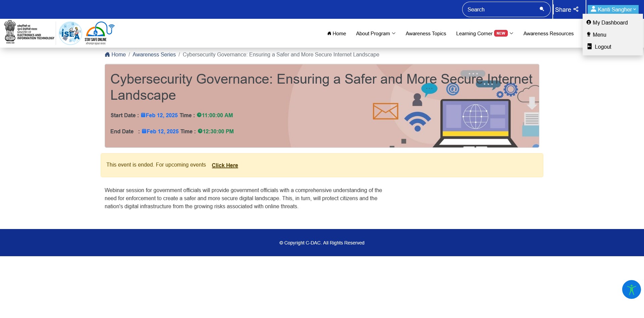Click the Stay Safe Online logo
The width and height of the screenshot is (644, 318).
[100, 33]
